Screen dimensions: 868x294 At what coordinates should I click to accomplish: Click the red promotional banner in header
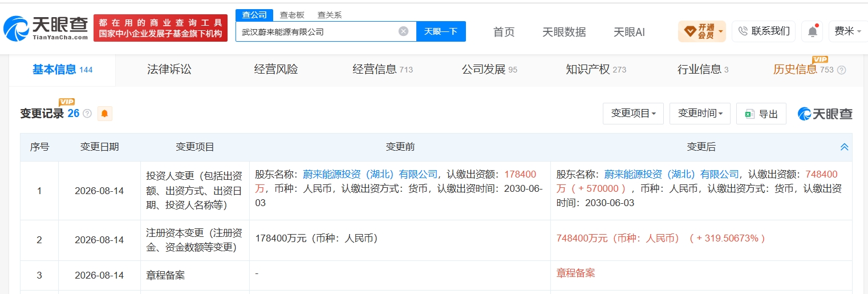tap(160, 28)
